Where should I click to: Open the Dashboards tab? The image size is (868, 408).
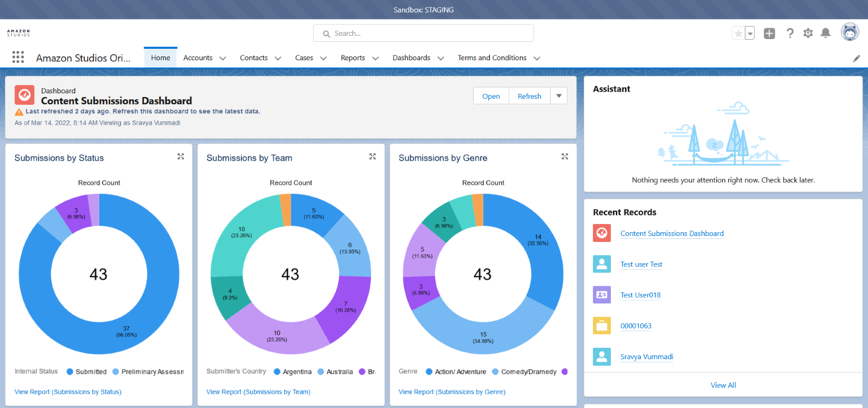pyautogui.click(x=412, y=58)
